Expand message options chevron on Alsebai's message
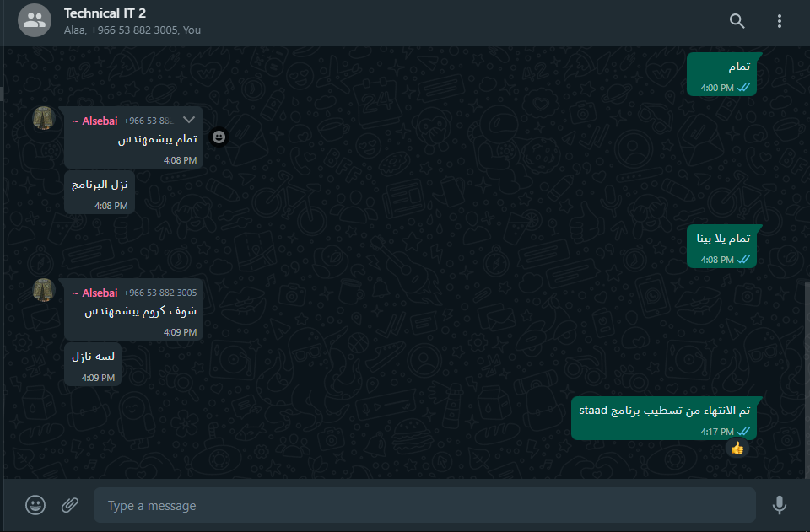The image size is (810, 532). click(189, 120)
